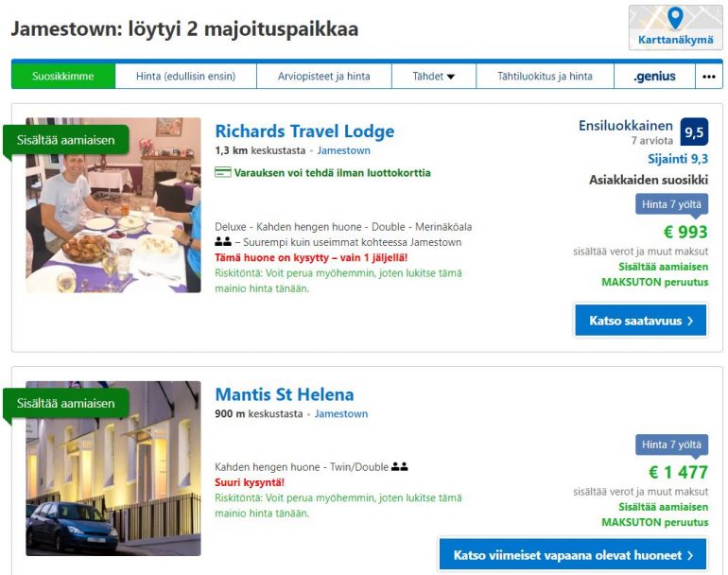Open the Karttanäkymä map pin icon
Screen dimensions: 728x575
click(x=675, y=18)
